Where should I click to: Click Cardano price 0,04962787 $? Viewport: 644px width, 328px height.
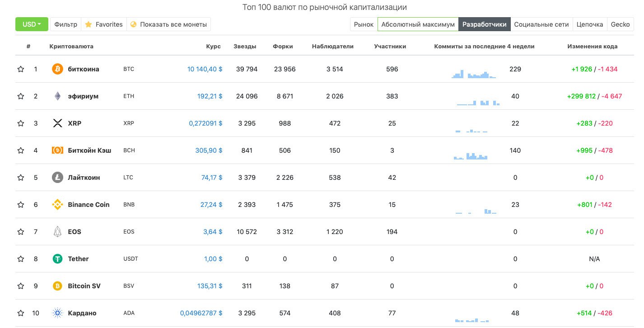pos(201,313)
